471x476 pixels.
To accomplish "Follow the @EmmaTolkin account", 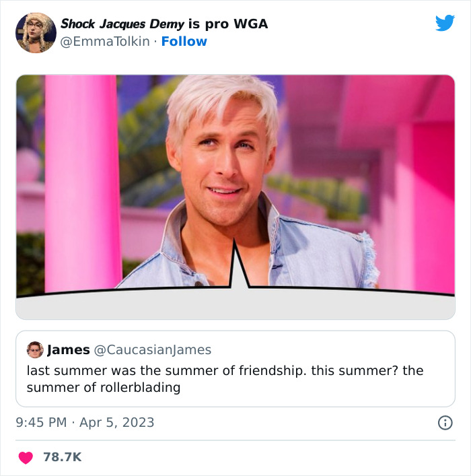I will [184, 41].
